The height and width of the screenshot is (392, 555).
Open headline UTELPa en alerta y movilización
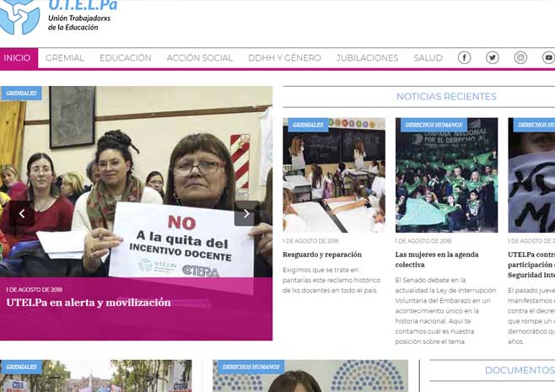89,303
